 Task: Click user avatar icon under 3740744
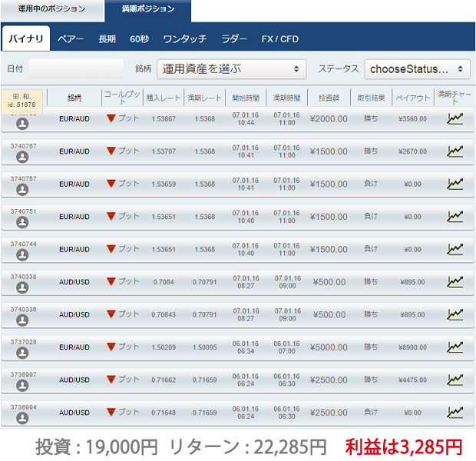(x=22, y=254)
